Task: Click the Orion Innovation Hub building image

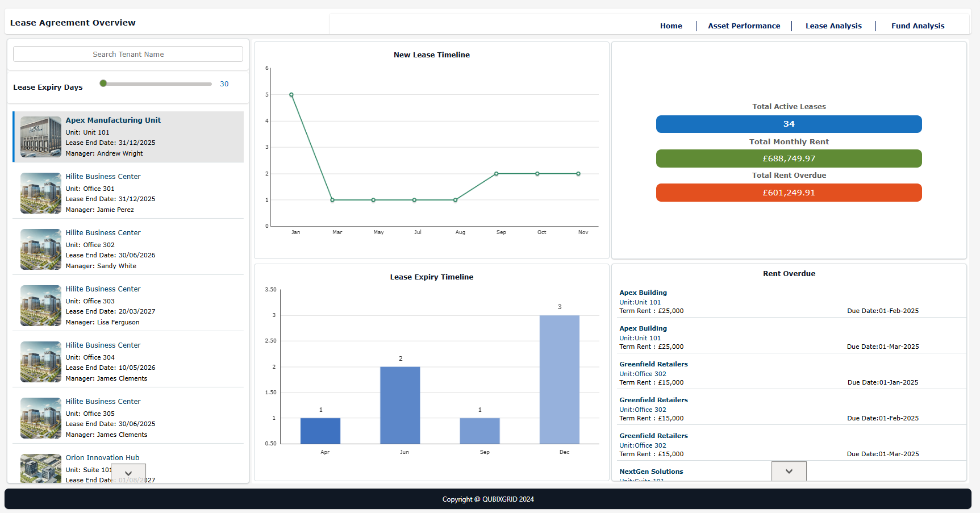Action: tap(40, 468)
